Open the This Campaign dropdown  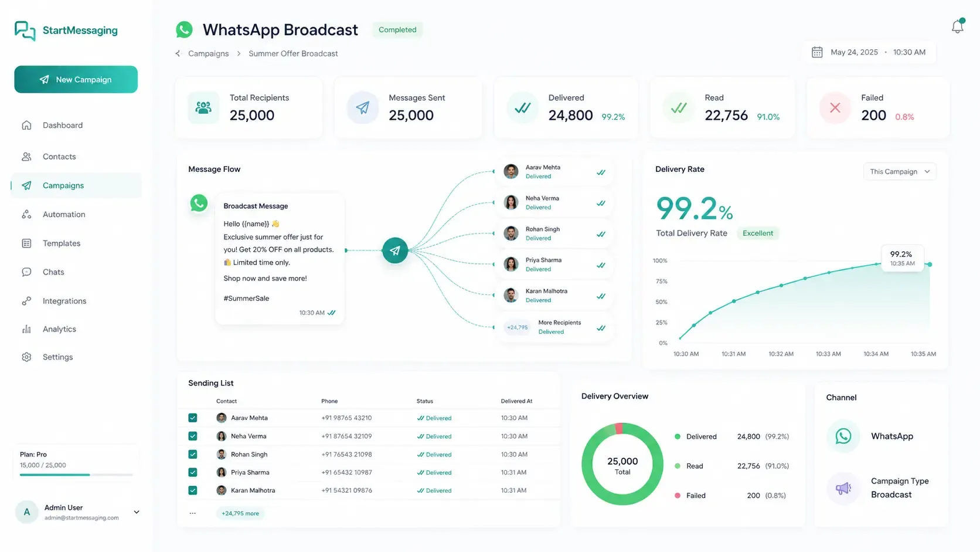(x=900, y=171)
